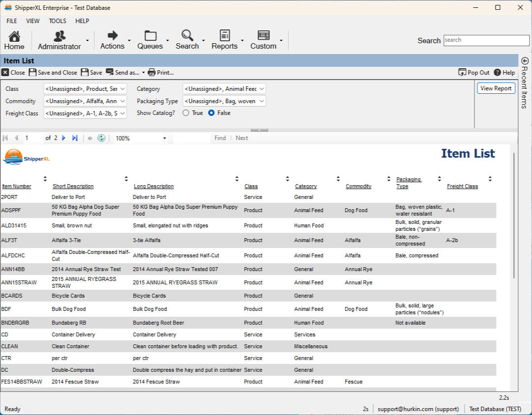
Task: Open the zoom level 100% dropdown
Action: pos(165,138)
